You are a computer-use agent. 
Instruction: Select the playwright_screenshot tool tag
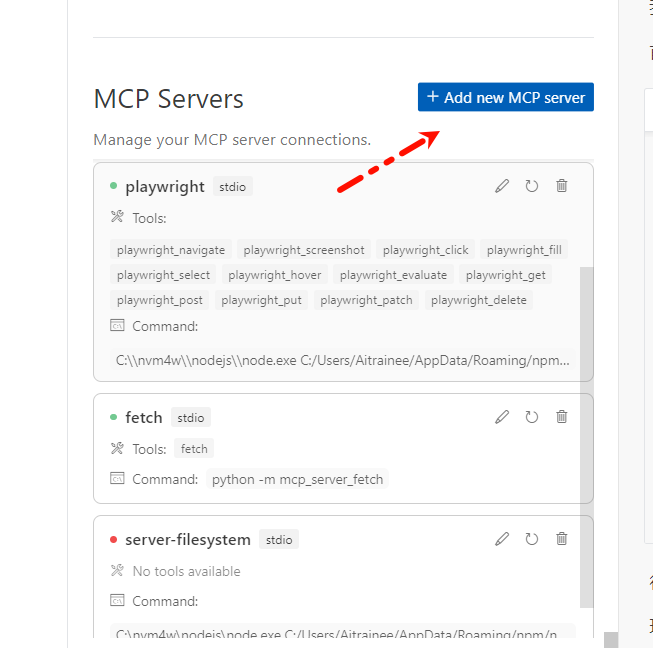point(304,250)
